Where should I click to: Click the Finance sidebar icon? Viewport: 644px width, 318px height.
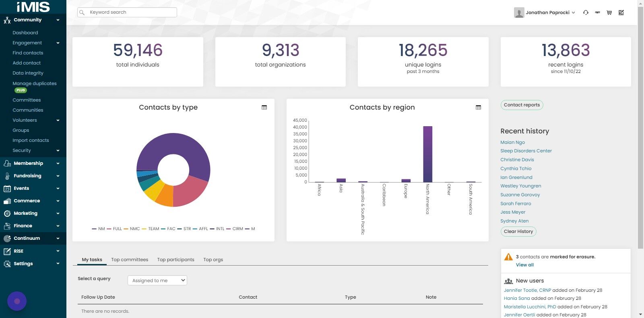7,226
